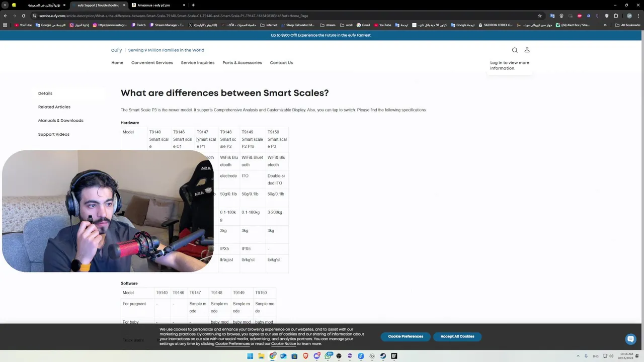Open Support Videos sidebar link

click(x=54, y=134)
